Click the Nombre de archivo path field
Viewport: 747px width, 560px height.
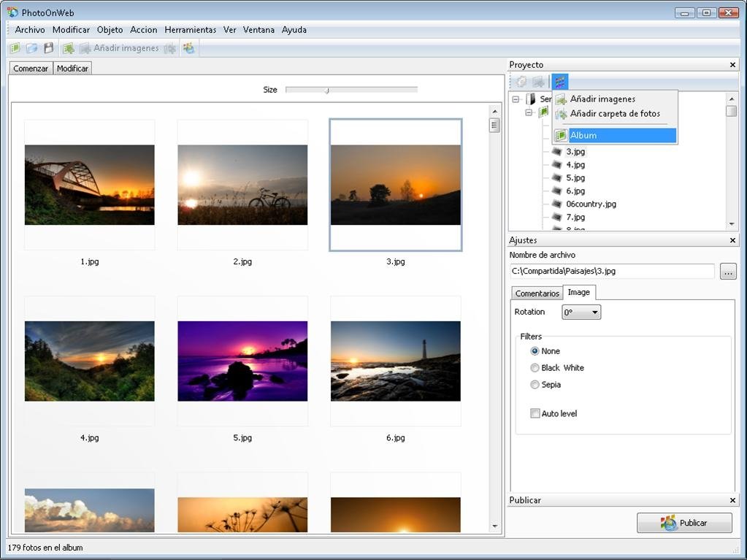coord(612,272)
